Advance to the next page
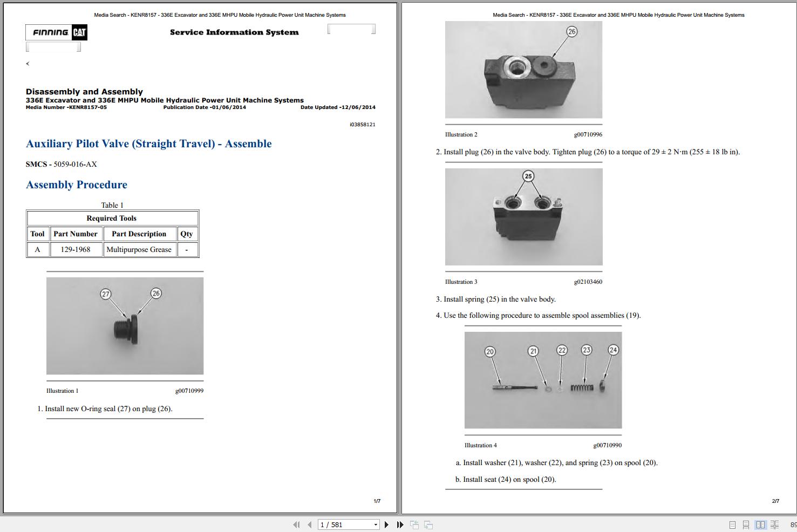The height and width of the screenshot is (532, 797). (x=386, y=524)
